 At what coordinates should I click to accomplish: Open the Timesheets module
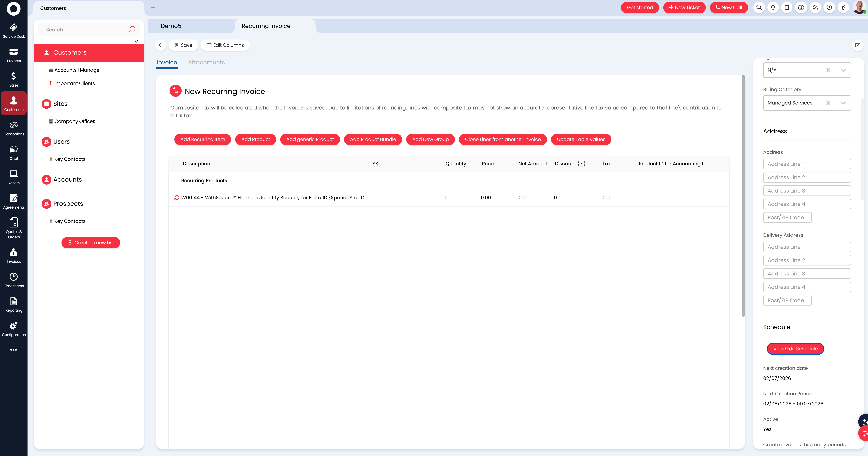click(13, 280)
